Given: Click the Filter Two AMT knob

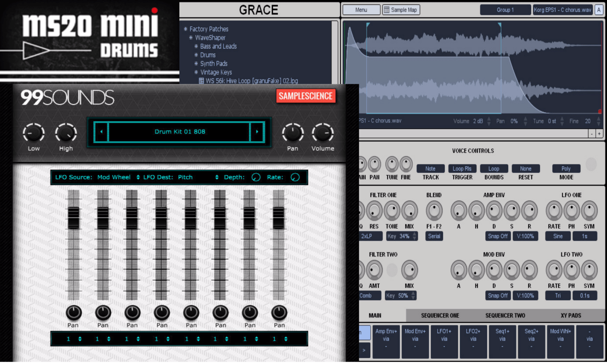Looking at the screenshot, I should pyautogui.click(x=374, y=270).
